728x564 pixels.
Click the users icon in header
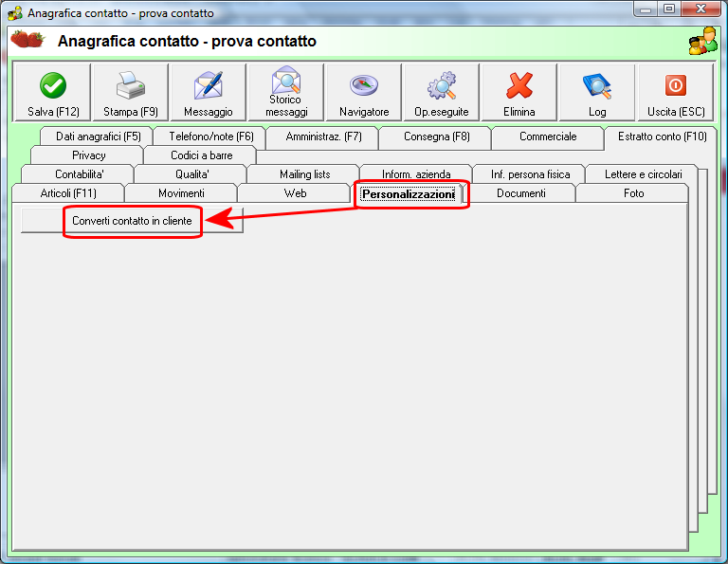(x=703, y=41)
